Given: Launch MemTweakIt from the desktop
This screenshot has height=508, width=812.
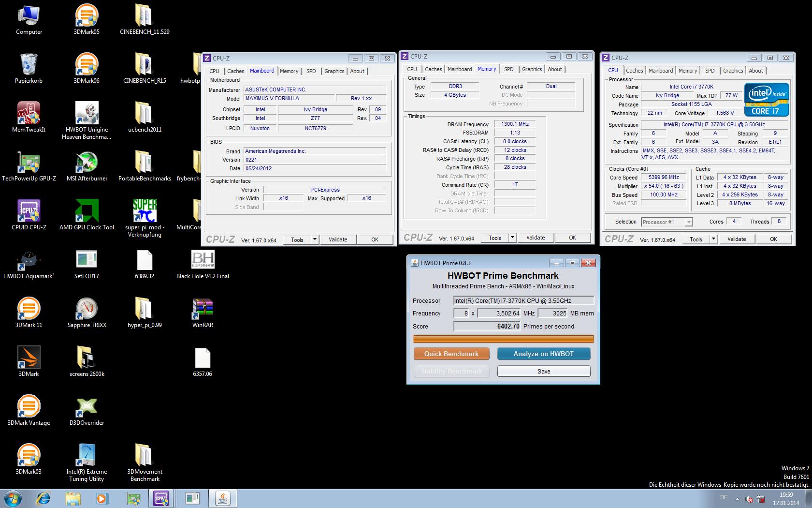Looking at the screenshot, I should click(x=29, y=118).
